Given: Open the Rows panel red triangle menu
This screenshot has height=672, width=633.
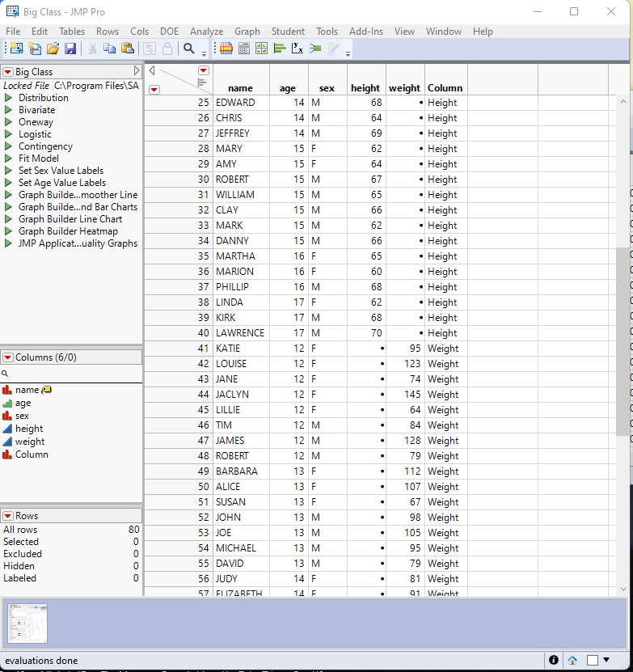Looking at the screenshot, I should (8, 516).
